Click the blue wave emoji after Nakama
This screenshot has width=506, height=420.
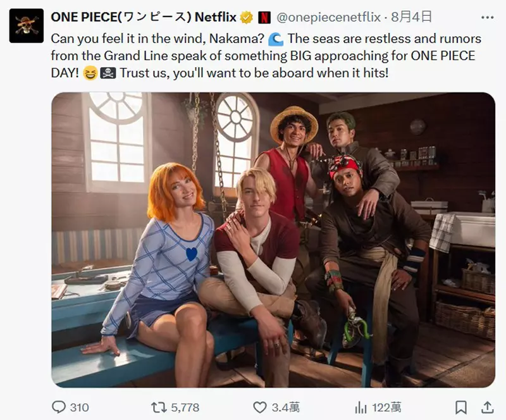coord(276,39)
